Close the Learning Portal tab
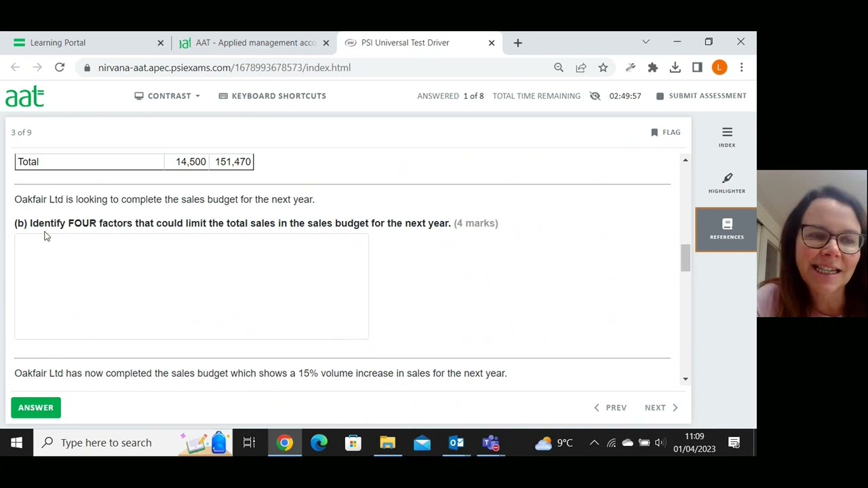Image resolution: width=868 pixels, height=488 pixels. [161, 43]
